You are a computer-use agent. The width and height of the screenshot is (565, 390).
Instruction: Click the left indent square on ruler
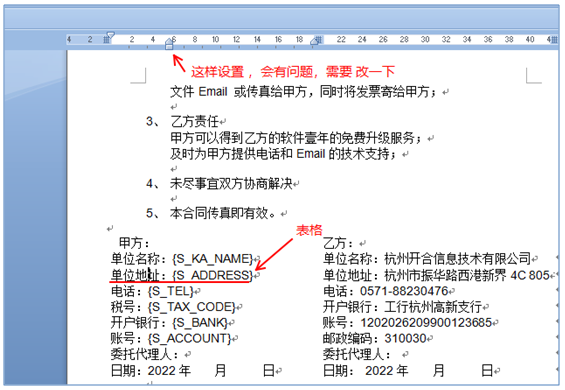(x=169, y=46)
